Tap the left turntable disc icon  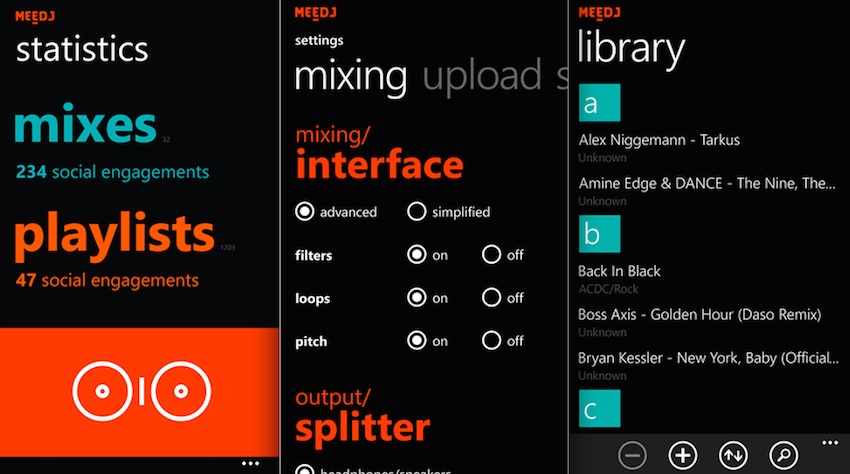(x=102, y=391)
